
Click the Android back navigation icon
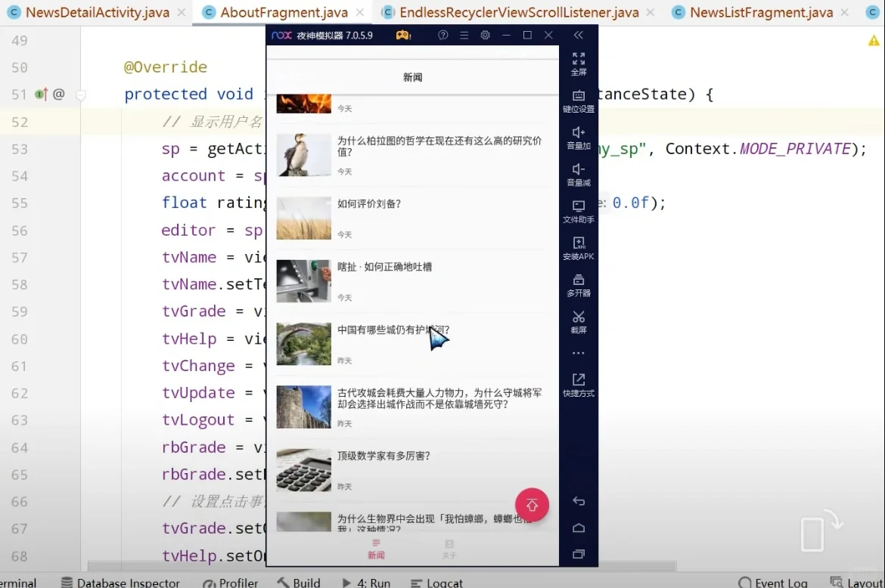[579, 501]
